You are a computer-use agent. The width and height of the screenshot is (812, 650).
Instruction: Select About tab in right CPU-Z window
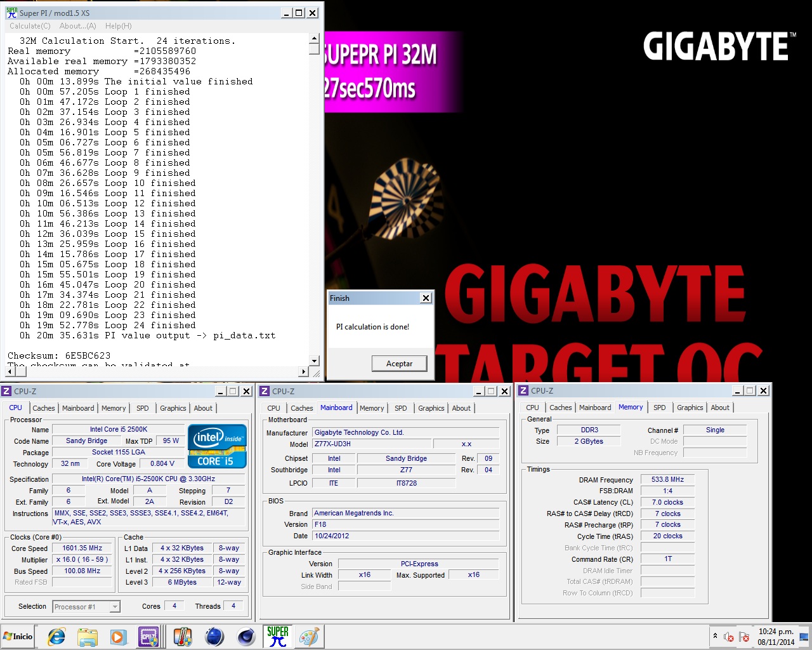click(720, 408)
